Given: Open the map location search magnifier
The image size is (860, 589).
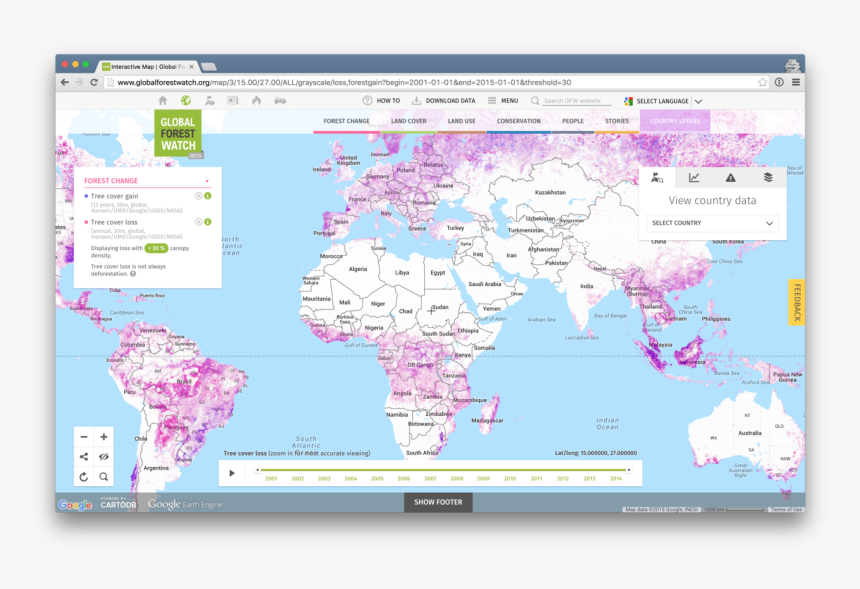Looking at the screenshot, I should tap(104, 477).
